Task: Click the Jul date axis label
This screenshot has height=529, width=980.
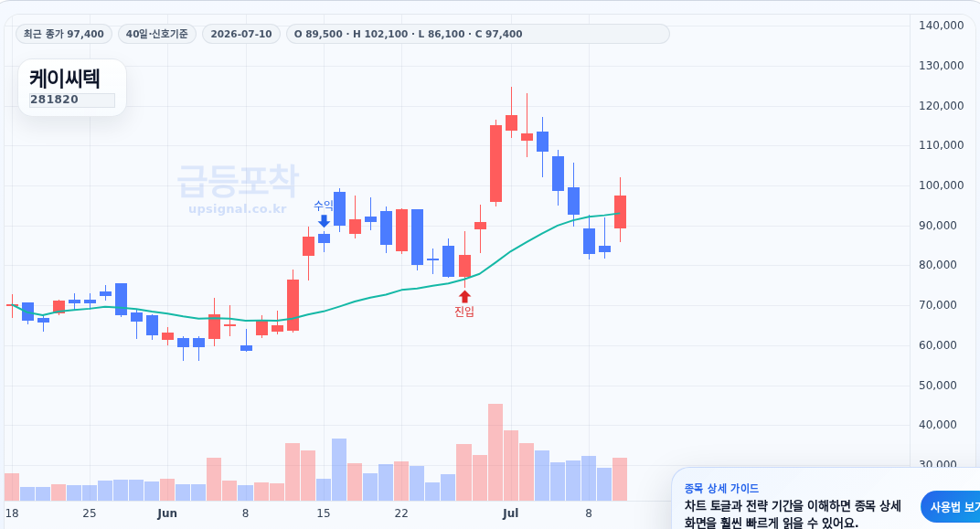Action: 511,513
